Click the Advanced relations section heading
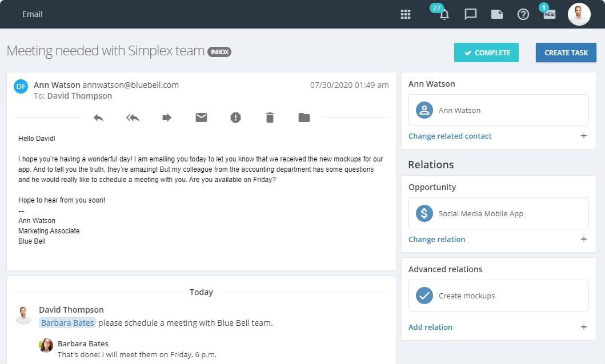The image size is (605, 364). tap(445, 269)
